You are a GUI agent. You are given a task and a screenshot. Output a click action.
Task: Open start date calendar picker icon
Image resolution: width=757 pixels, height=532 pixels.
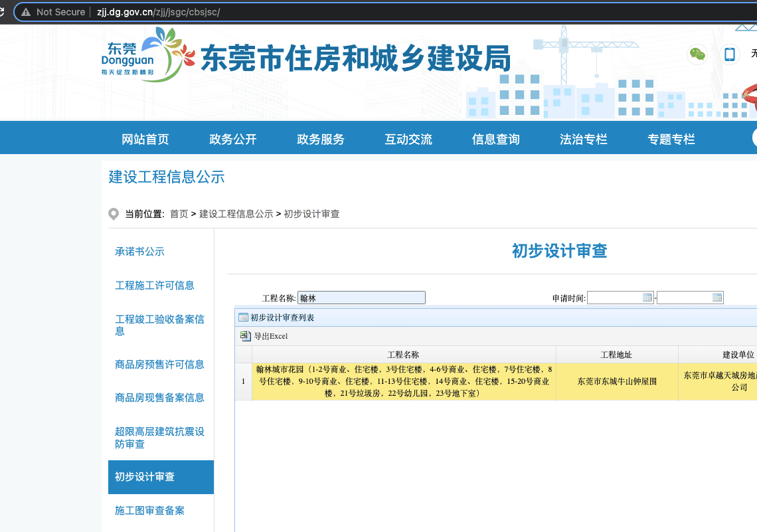[x=647, y=298]
